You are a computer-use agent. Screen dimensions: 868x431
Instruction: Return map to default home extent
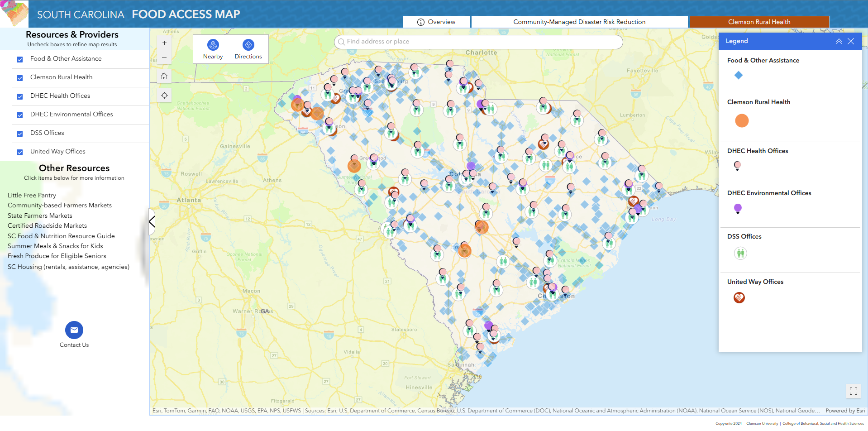(x=164, y=76)
